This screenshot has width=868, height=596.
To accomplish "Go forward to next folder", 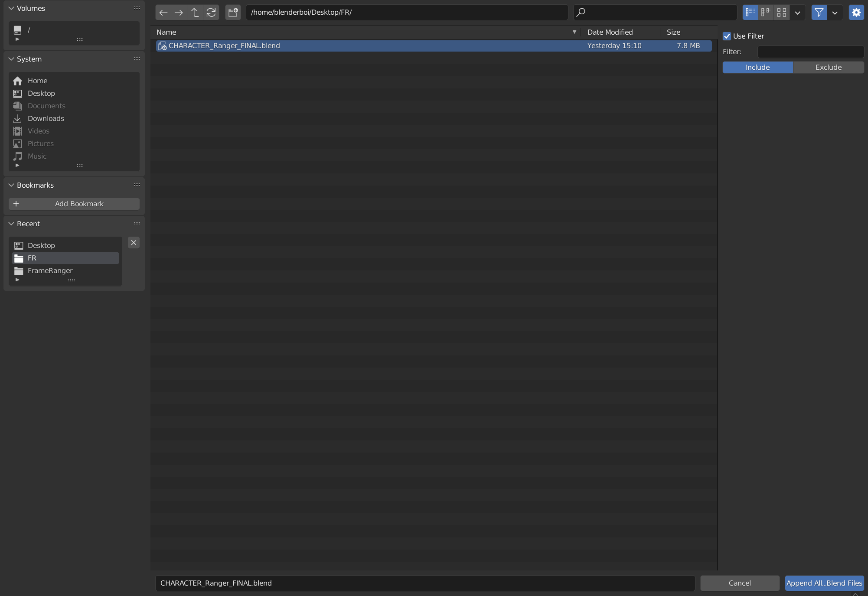I will click(179, 13).
